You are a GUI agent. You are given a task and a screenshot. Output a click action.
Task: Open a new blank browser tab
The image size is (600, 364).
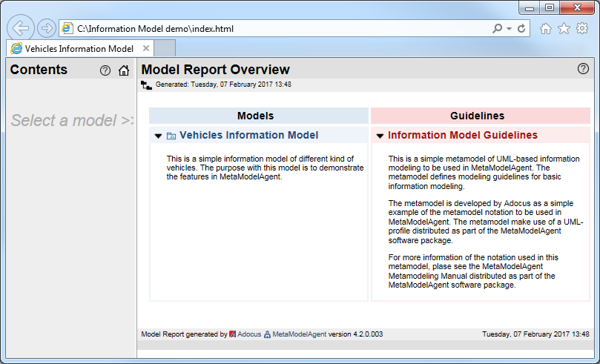[x=165, y=48]
